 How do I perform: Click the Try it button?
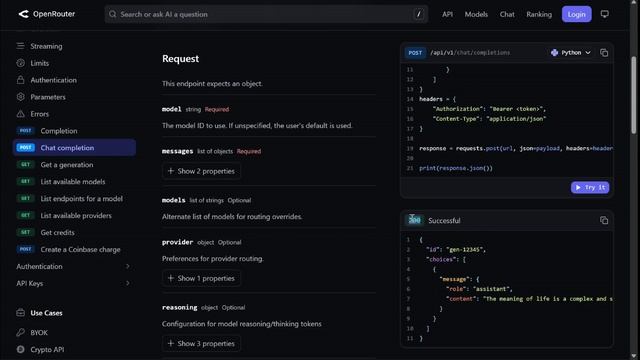pyautogui.click(x=590, y=187)
